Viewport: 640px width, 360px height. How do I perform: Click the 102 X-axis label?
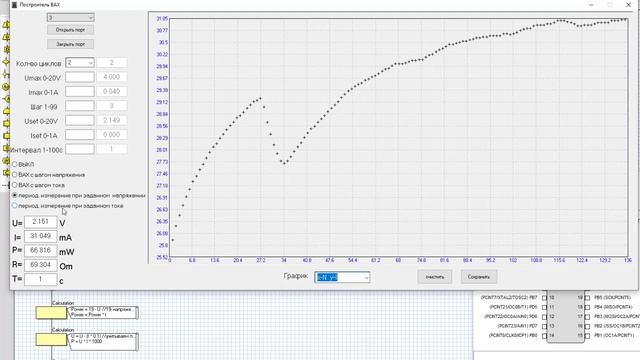(x=513, y=260)
